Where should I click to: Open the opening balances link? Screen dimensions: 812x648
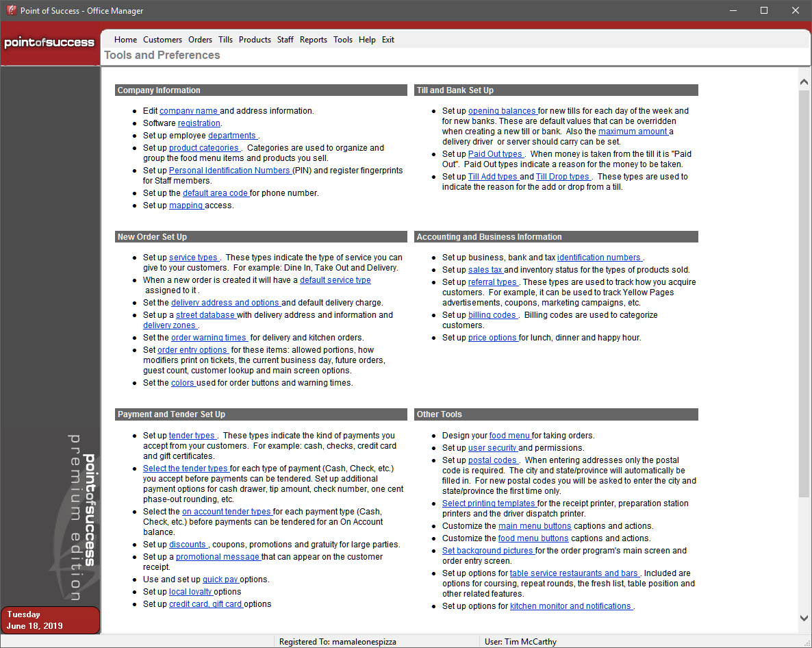[x=503, y=111]
